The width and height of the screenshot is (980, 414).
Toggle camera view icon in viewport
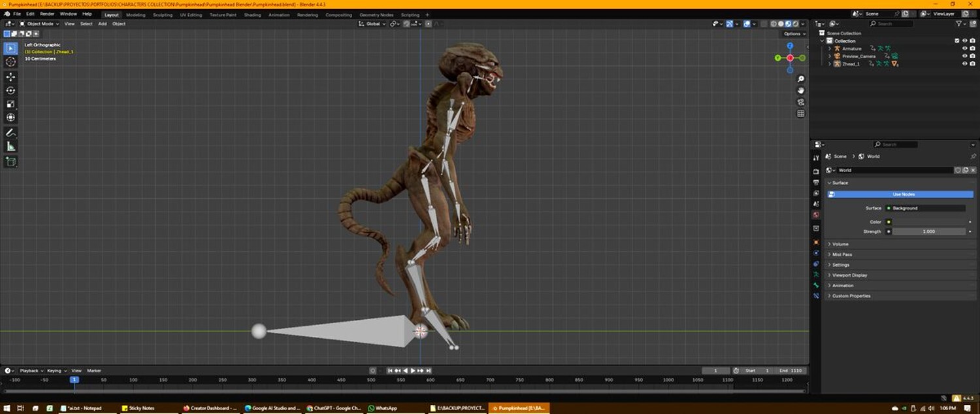click(x=801, y=102)
